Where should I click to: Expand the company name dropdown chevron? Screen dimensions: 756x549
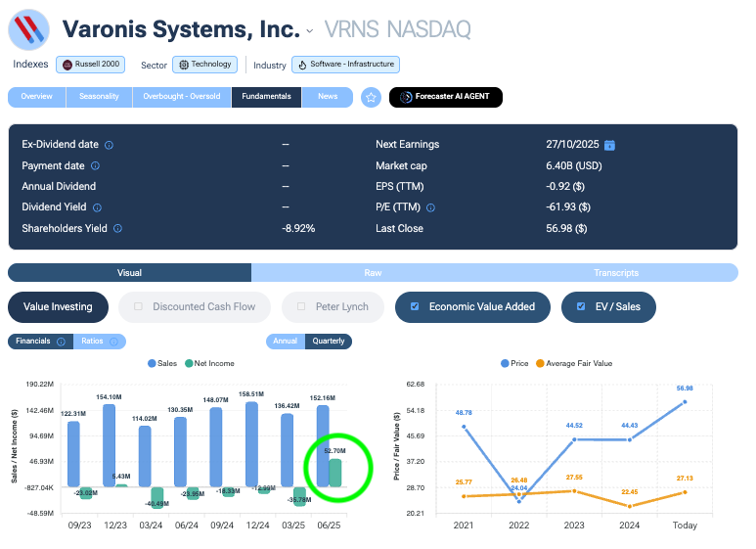[x=309, y=31]
